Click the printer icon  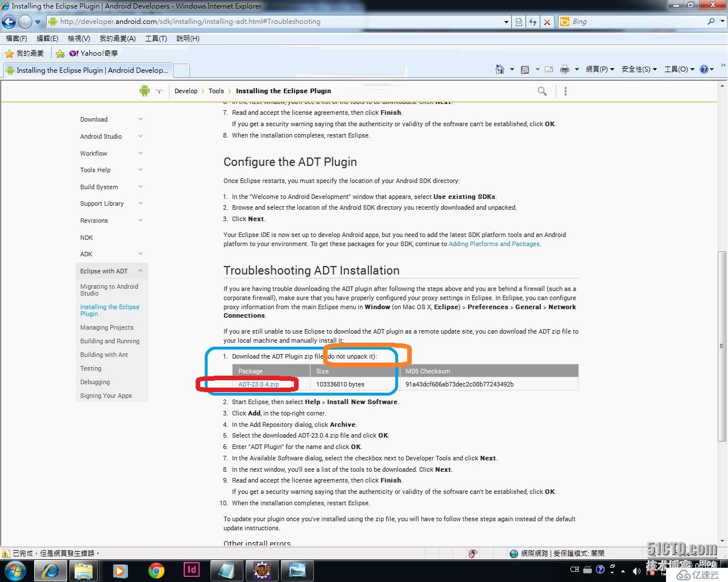(565, 69)
